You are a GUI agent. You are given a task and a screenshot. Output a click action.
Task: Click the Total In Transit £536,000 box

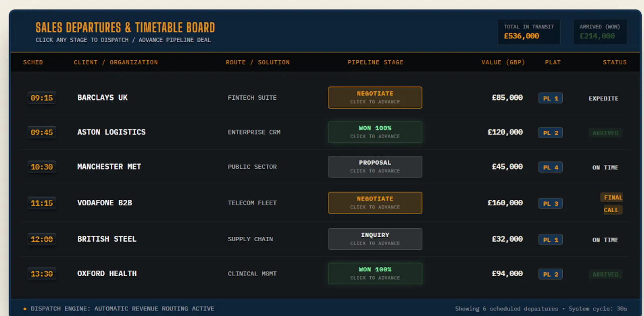[x=529, y=32]
